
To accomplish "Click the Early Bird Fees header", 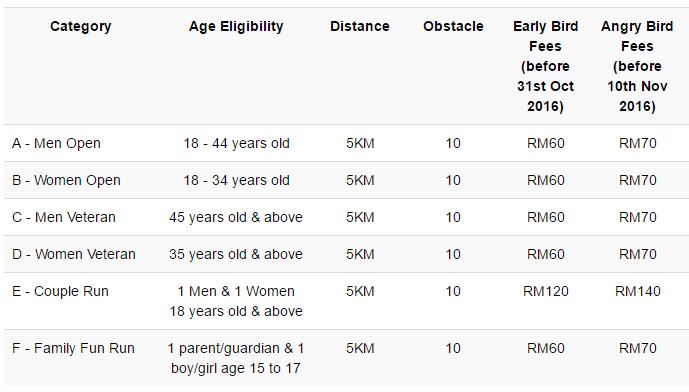I will coord(545,66).
